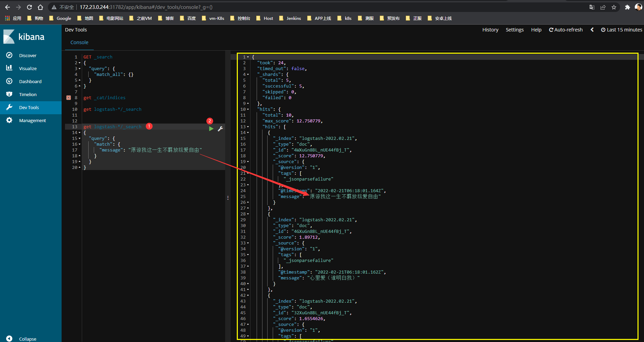Click the share page icon in address bar
This screenshot has width=644, height=342.
(603, 7)
